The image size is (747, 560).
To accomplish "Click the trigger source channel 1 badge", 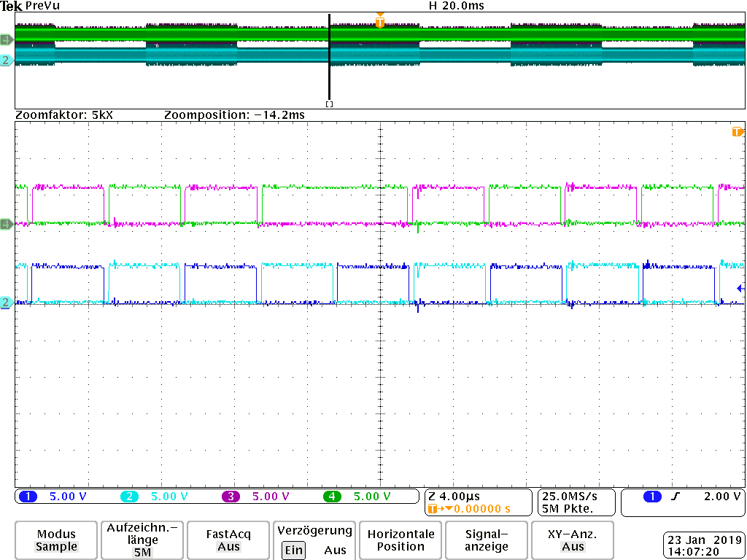I will click(652, 497).
